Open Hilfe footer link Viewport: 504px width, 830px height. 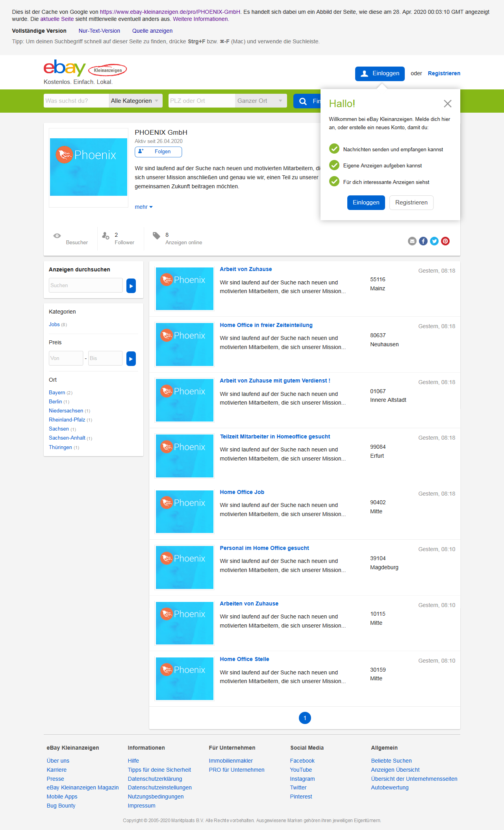[x=133, y=761]
